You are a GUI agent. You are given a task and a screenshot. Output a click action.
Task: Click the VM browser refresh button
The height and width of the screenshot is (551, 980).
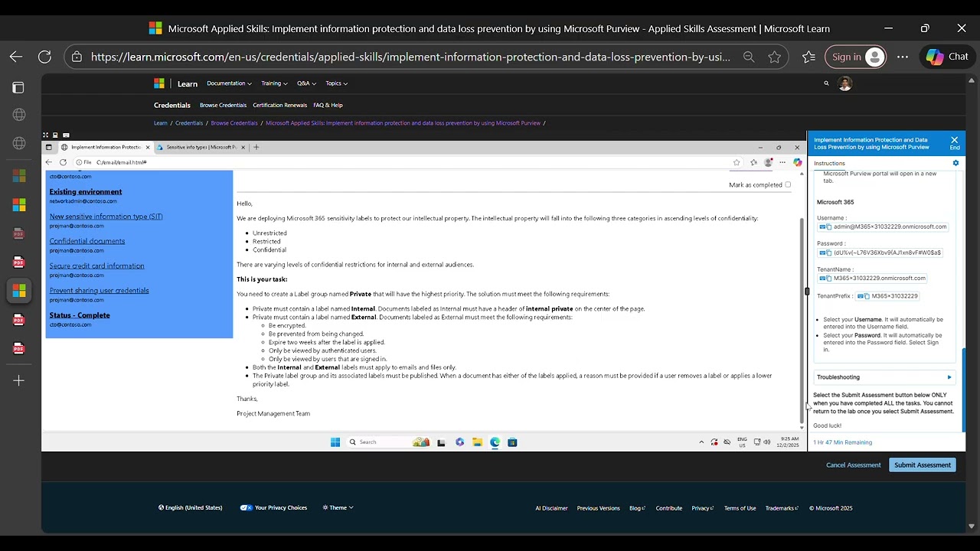click(63, 162)
